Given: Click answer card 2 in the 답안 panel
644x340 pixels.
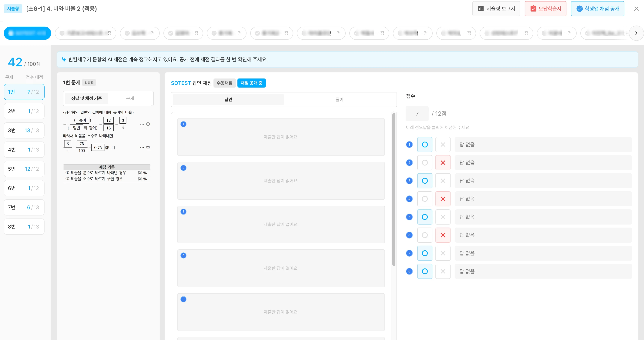Looking at the screenshot, I should pos(281,181).
